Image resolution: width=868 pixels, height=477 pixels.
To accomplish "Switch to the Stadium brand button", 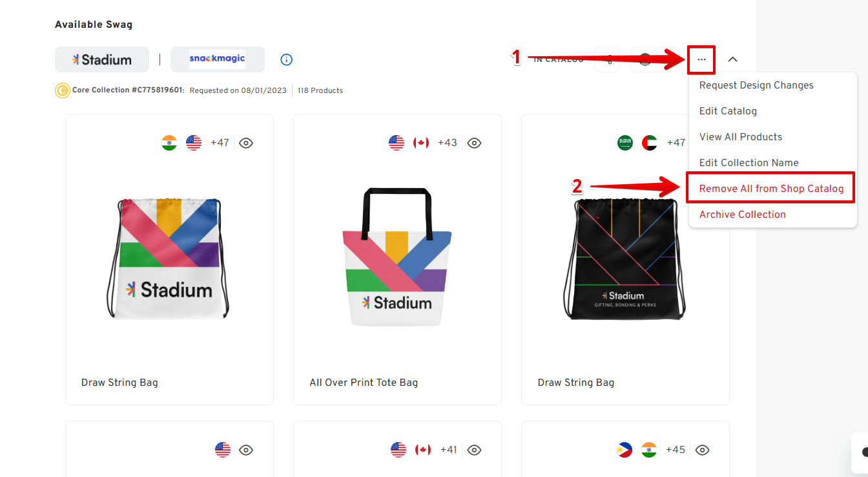I will tap(102, 59).
